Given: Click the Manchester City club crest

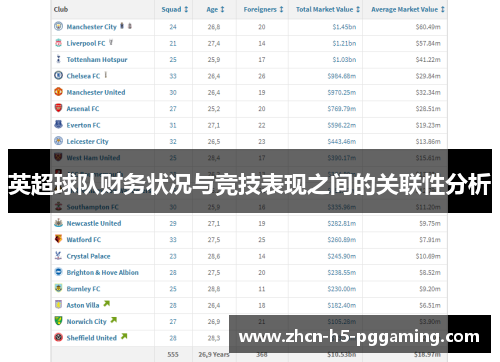Looking at the screenshot, I should tap(58, 26).
